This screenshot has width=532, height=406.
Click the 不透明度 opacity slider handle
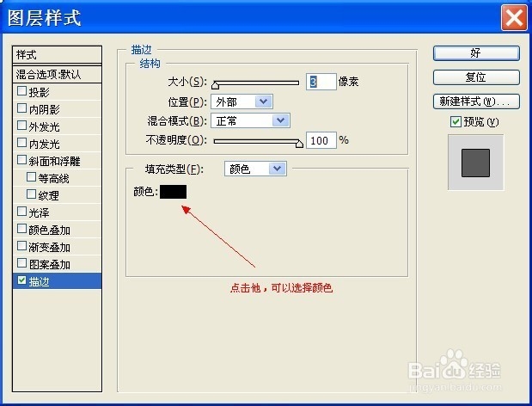click(x=299, y=144)
